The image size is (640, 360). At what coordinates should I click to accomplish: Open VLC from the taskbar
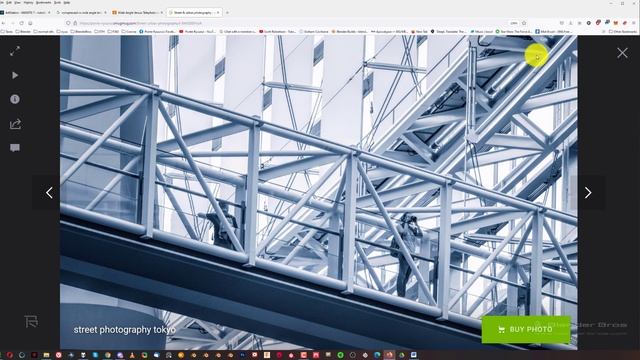point(132,355)
